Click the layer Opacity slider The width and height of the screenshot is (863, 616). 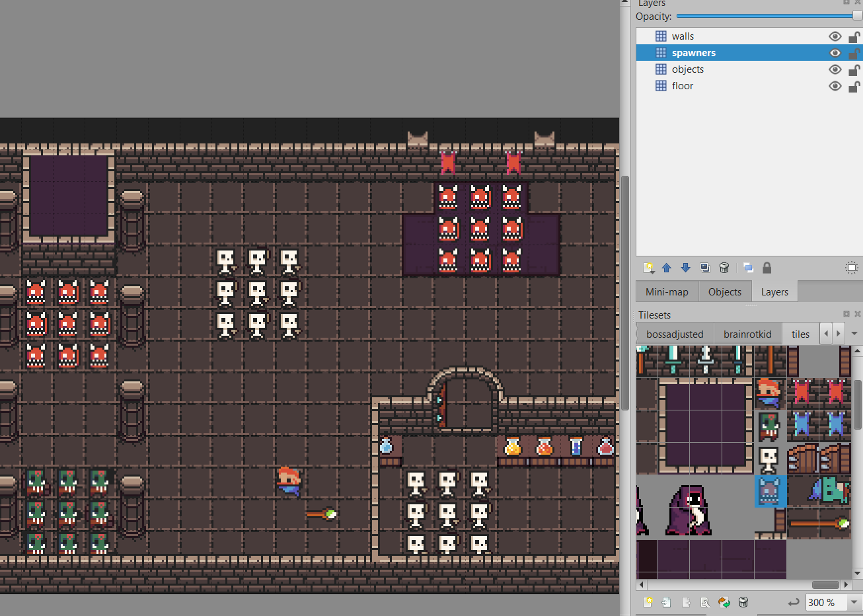click(x=767, y=16)
